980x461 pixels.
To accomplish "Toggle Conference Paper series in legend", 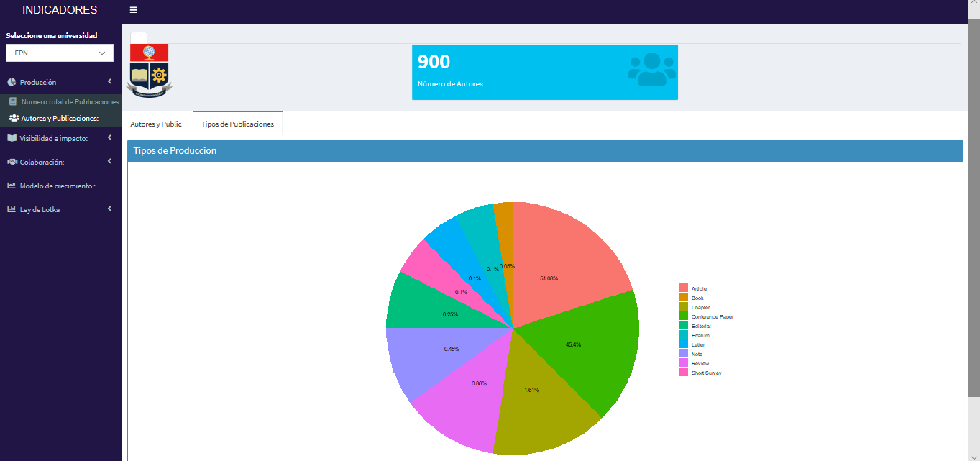I will 712,316.
